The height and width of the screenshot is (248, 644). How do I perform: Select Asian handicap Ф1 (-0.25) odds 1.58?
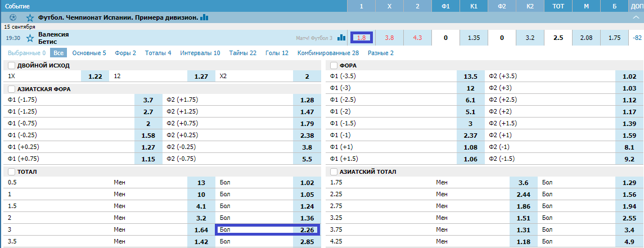pos(148,136)
